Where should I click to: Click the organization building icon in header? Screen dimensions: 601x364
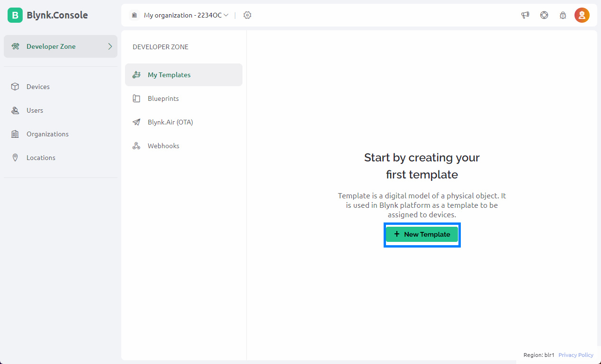(x=134, y=15)
